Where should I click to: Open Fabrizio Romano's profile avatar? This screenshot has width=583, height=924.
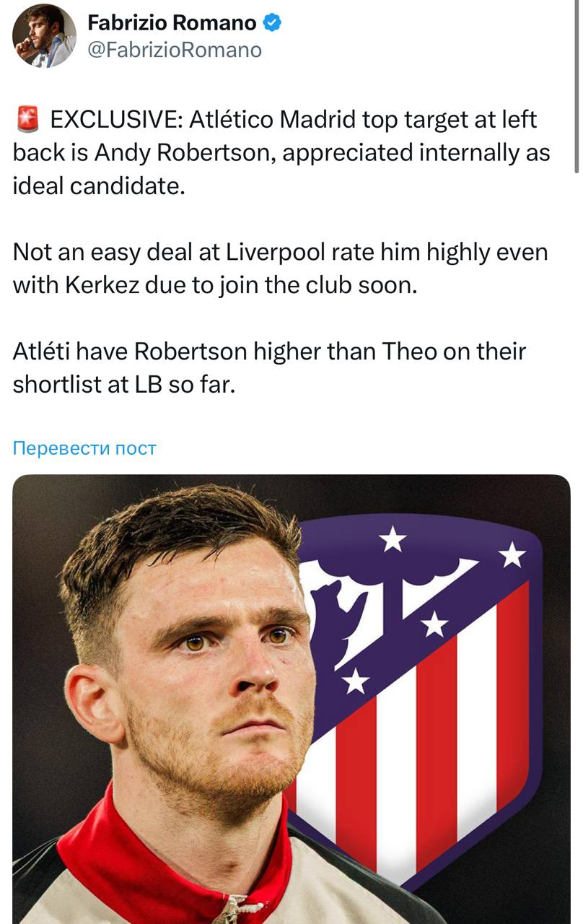pyautogui.click(x=44, y=36)
